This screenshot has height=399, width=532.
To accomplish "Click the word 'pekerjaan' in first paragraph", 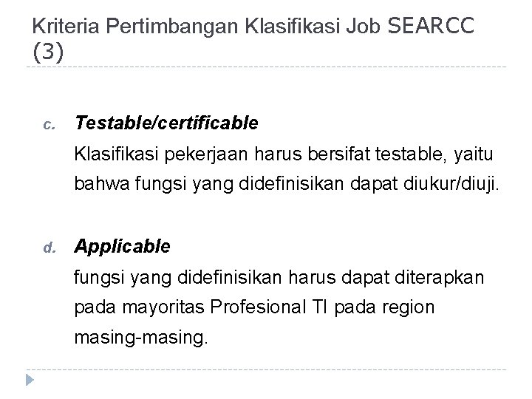I will 206,154.
